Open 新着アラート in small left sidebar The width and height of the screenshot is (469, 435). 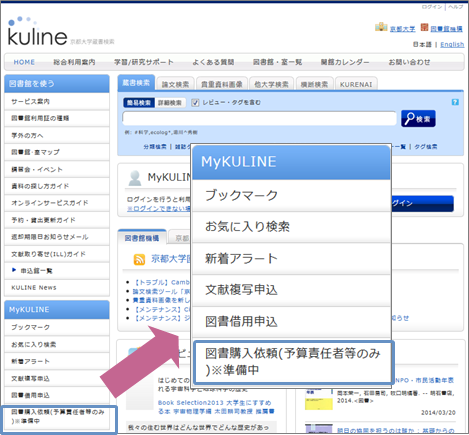pyautogui.click(x=57, y=361)
